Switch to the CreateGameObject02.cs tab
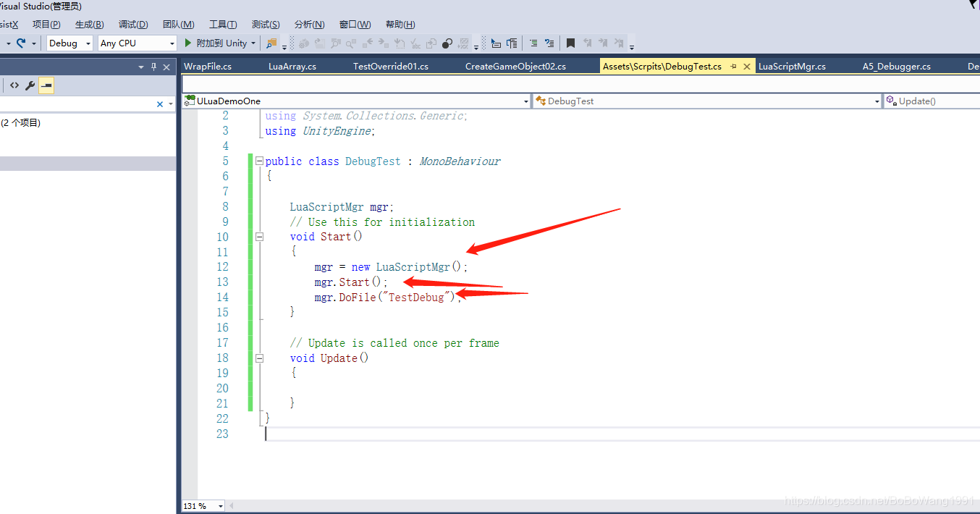This screenshot has height=514, width=980. [515, 66]
